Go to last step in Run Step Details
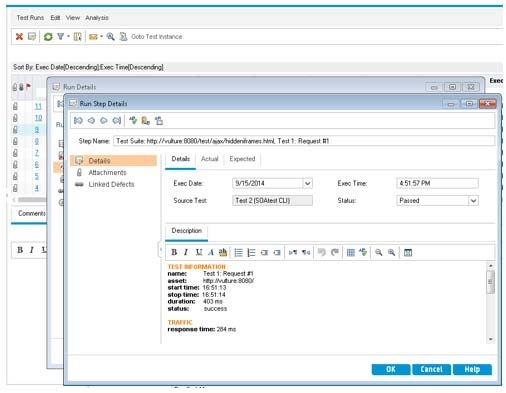This screenshot has width=506, height=393. 117,120
